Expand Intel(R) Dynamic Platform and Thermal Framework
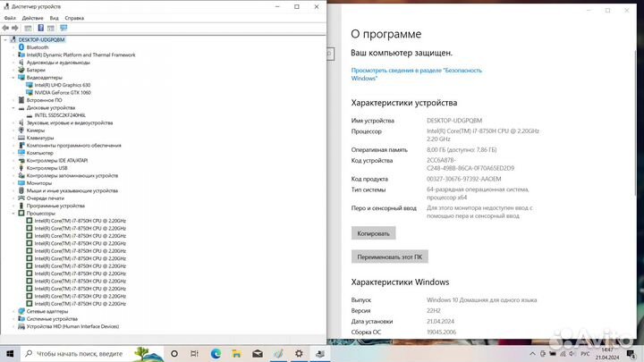Screen dimensions: 644x362 (x=13, y=55)
